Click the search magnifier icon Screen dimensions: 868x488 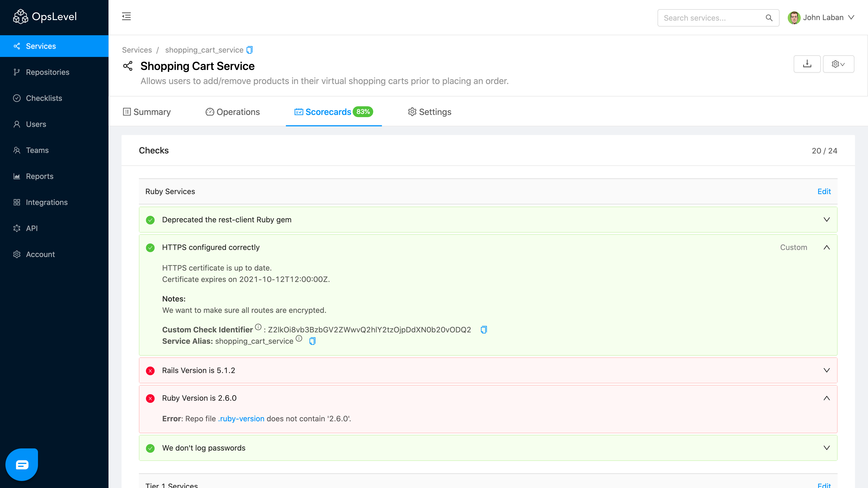(x=769, y=18)
